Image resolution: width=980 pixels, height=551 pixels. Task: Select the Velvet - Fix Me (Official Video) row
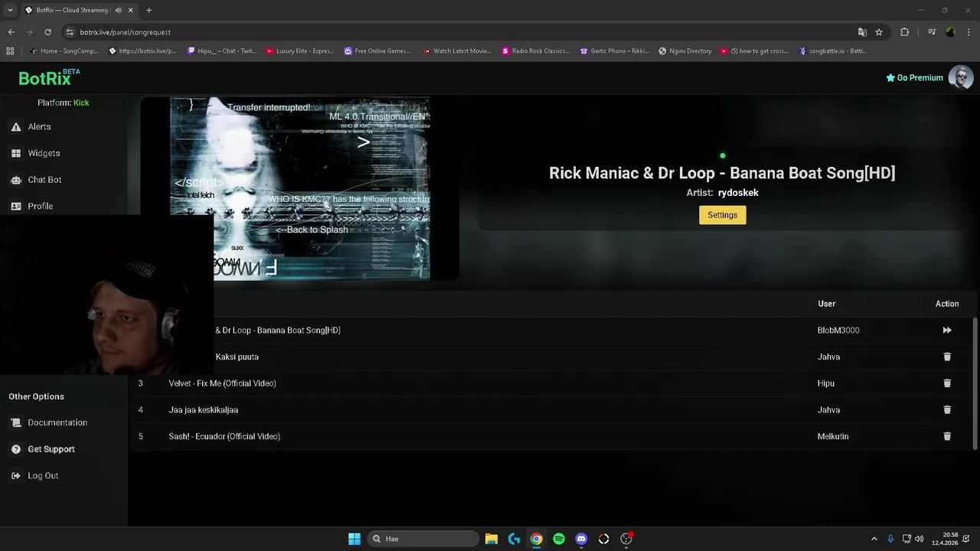[551, 383]
